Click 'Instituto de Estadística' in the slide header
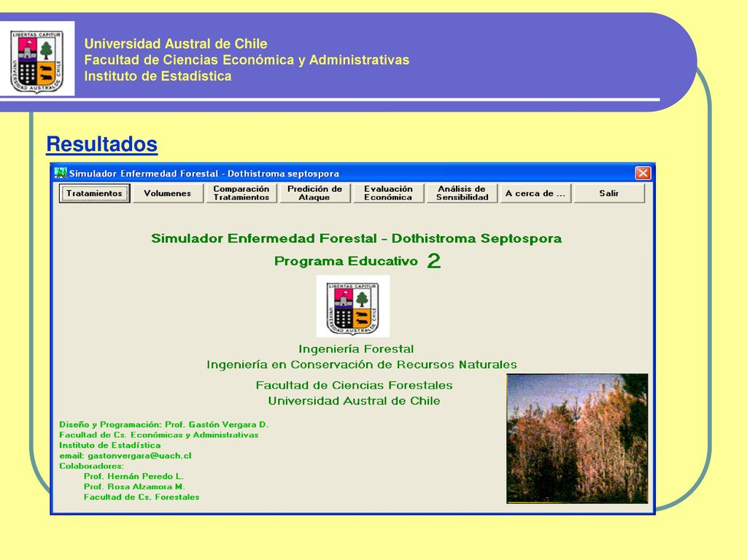747x560 pixels. click(158, 76)
